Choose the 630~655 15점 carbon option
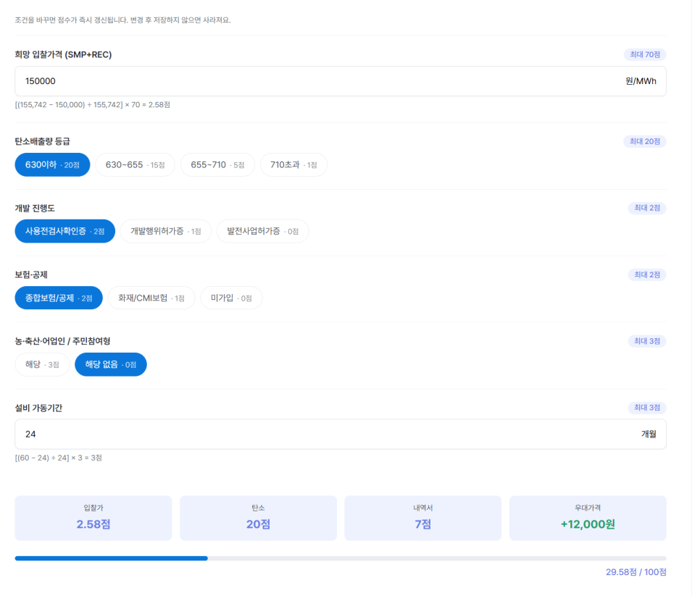 135,165
